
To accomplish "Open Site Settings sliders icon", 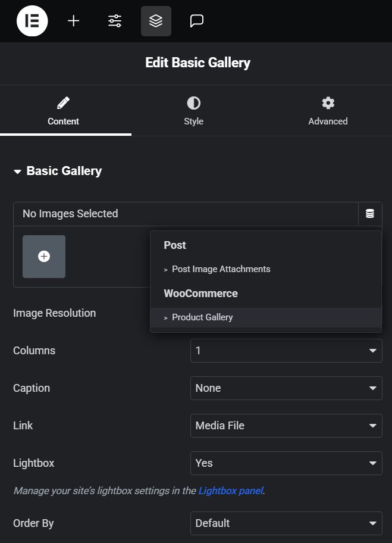I will tap(115, 21).
